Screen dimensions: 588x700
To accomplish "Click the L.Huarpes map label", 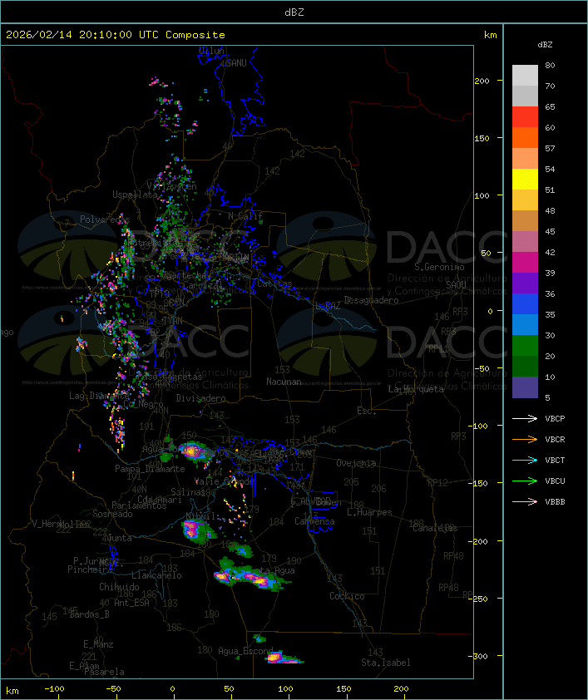I will (x=369, y=512).
